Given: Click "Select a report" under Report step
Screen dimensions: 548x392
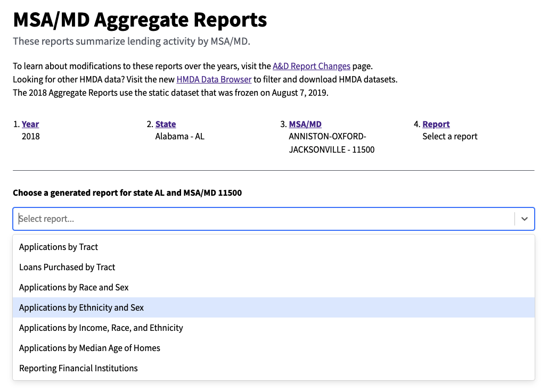Looking at the screenshot, I should tap(449, 136).
